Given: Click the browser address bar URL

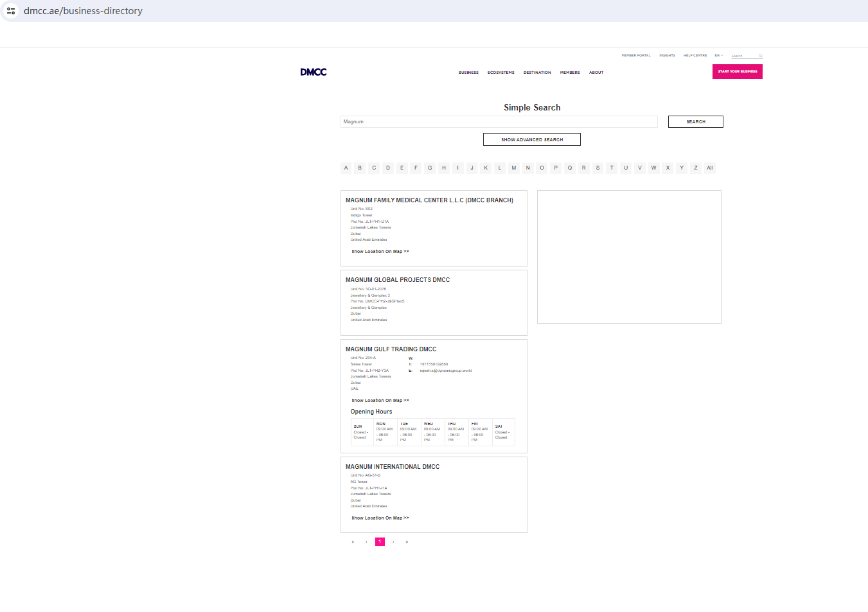Looking at the screenshot, I should coord(84,11).
